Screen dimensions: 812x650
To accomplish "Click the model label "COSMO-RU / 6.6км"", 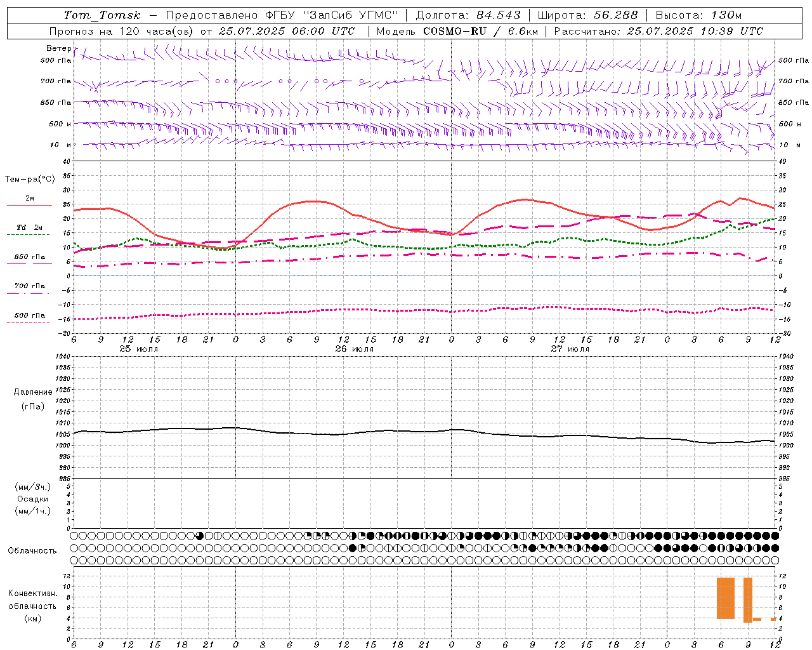I will pyautogui.click(x=481, y=31).
